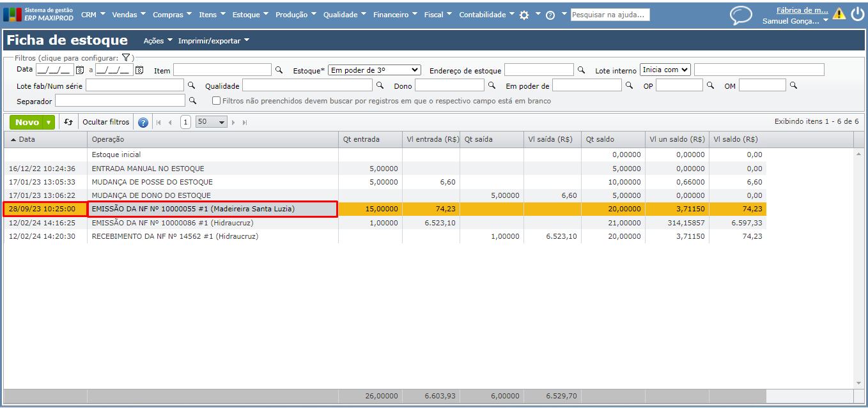Viewport: 868px width, 408px height.
Task: Click the Fábrica de m... company link
Action: tap(802, 10)
